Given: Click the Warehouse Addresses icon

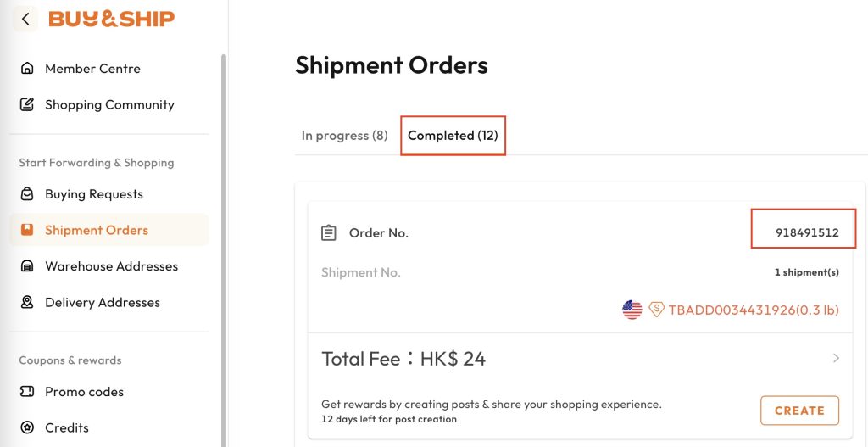Looking at the screenshot, I should [27, 266].
